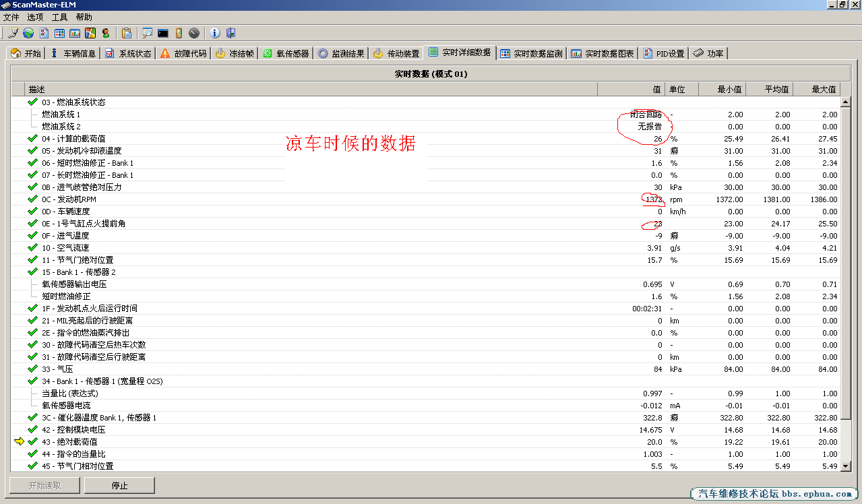Click the 单位 column header
This screenshot has width=862, height=504.
(681, 89)
